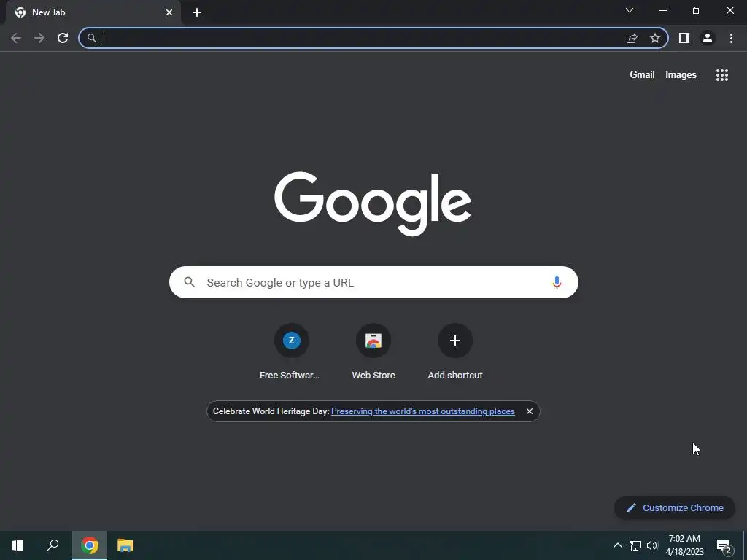747x560 pixels.
Task: Click the address bar's magnifier icon
Action: (91, 38)
